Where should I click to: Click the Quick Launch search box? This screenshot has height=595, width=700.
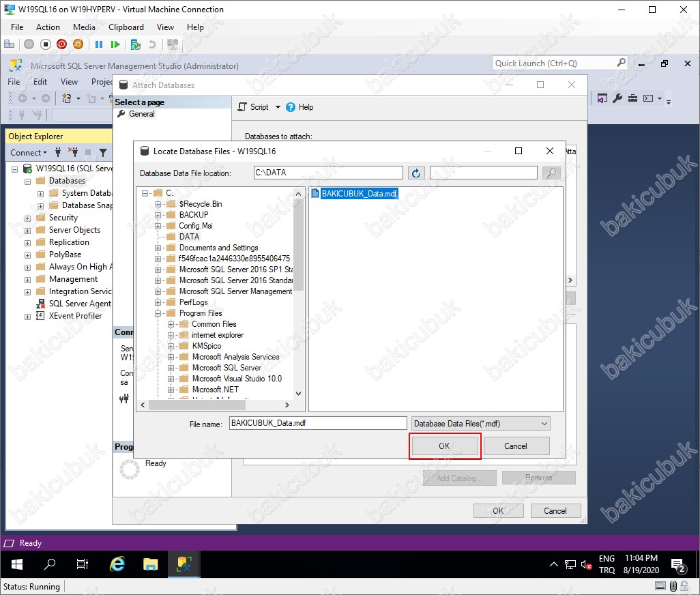[554, 63]
